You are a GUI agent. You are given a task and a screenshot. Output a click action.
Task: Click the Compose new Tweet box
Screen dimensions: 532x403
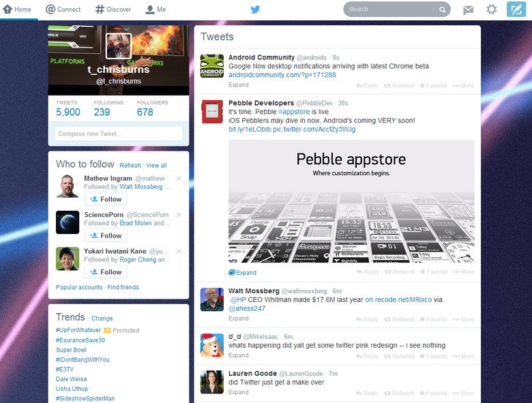click(119, 134)
